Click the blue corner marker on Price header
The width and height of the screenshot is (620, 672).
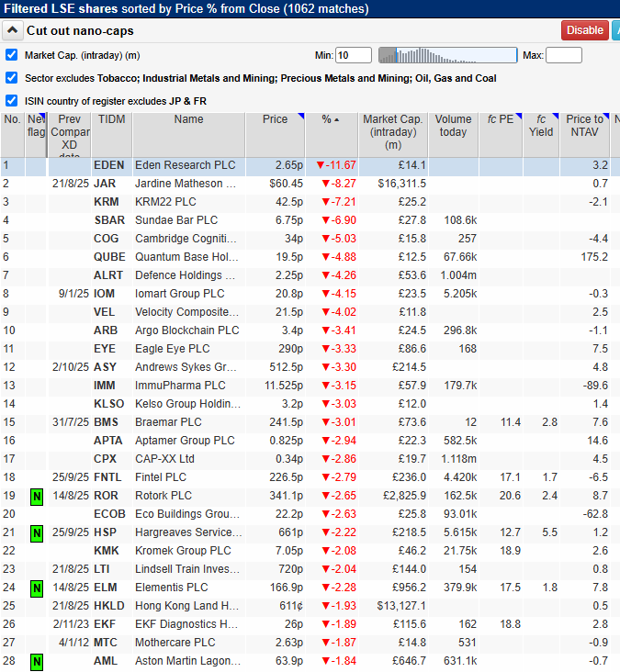tap(301, 117)
